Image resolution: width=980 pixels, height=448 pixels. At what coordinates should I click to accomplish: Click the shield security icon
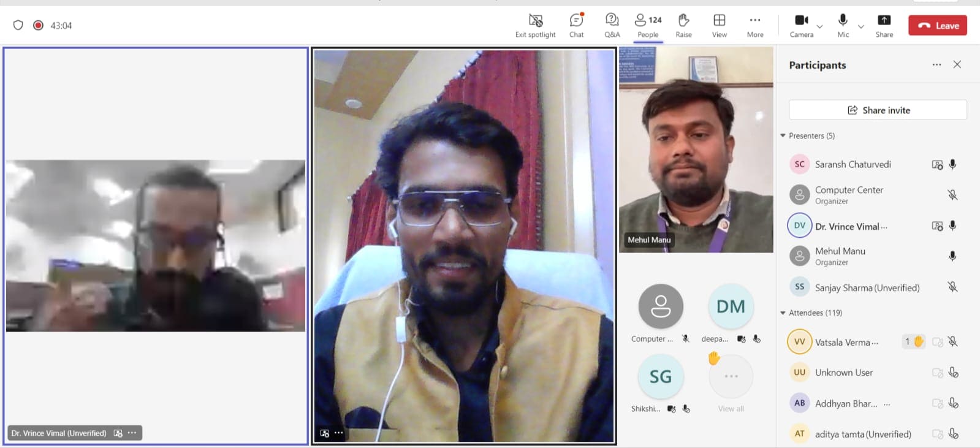pos(18,25)
